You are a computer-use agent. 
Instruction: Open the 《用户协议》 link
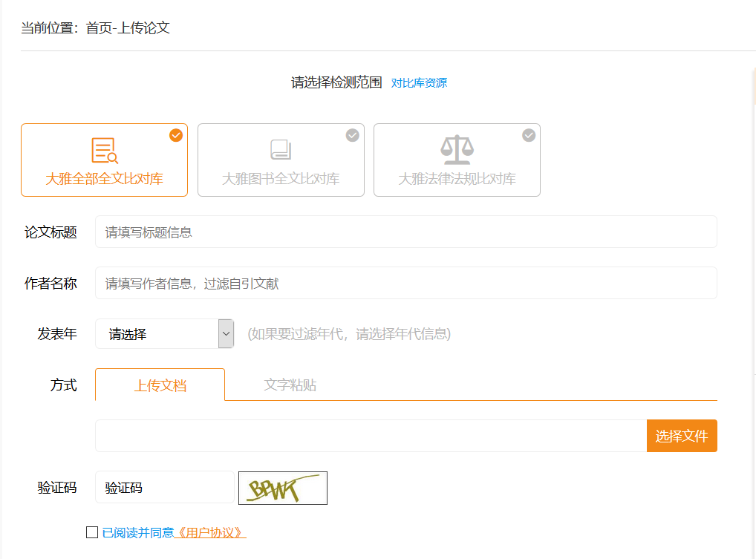pos(209,532)
